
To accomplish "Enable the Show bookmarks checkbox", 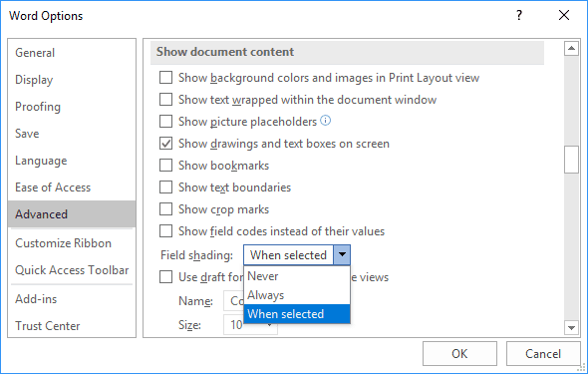I will pos(165,165).
